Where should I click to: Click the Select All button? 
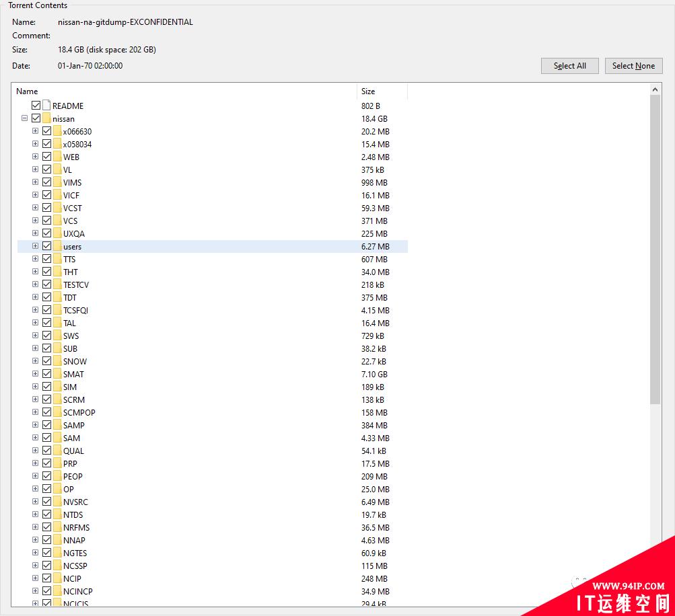click(569, 66)
